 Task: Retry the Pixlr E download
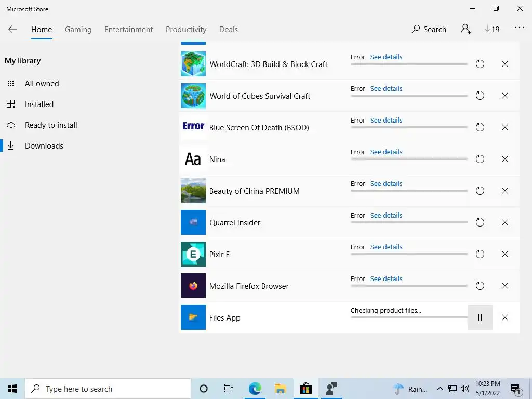[x=480, y=254]
